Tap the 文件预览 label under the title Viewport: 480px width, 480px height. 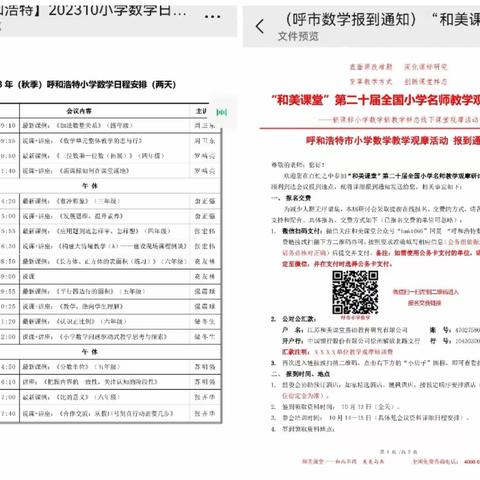tap(298, 36)
